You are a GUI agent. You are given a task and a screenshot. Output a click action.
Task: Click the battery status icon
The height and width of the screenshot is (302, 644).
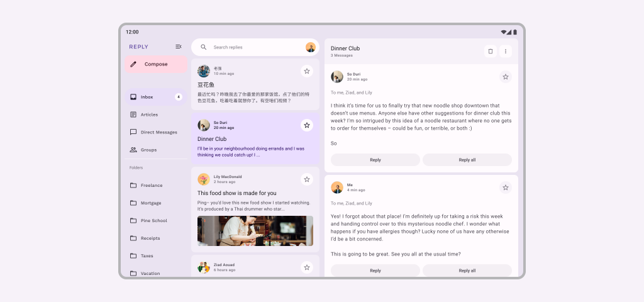click(x=515, y=32)
